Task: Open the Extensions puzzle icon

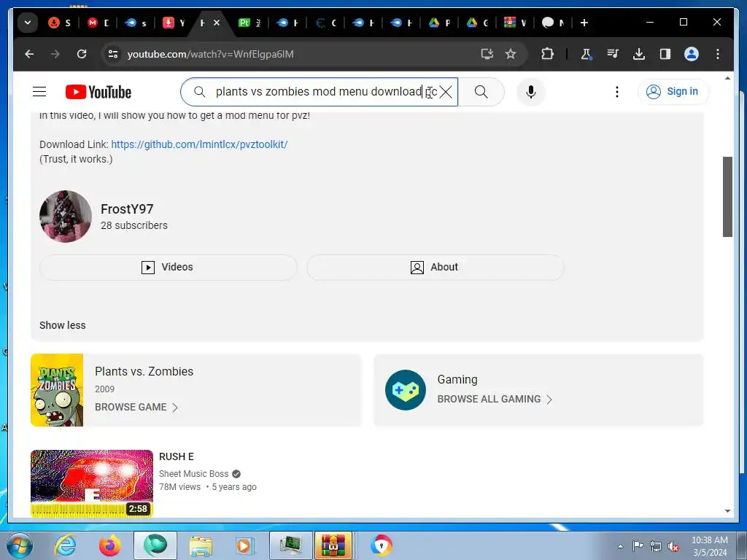Action: coord(547,54)
